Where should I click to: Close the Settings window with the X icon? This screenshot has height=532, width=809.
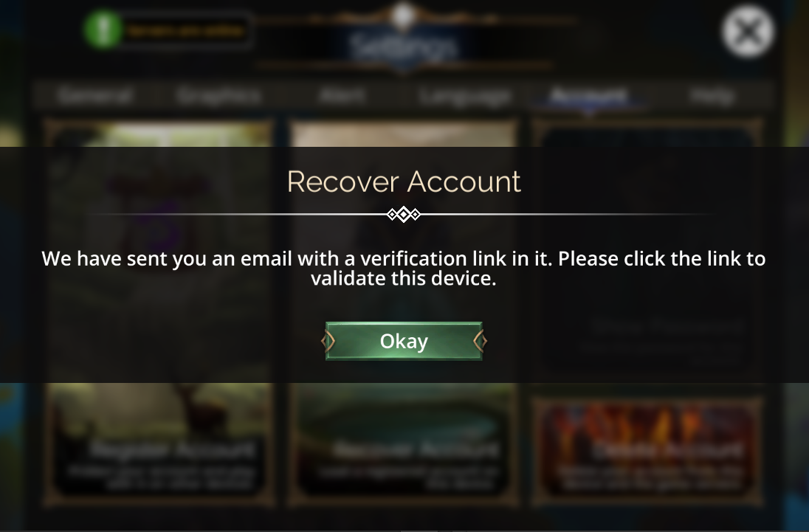(748, 32)
